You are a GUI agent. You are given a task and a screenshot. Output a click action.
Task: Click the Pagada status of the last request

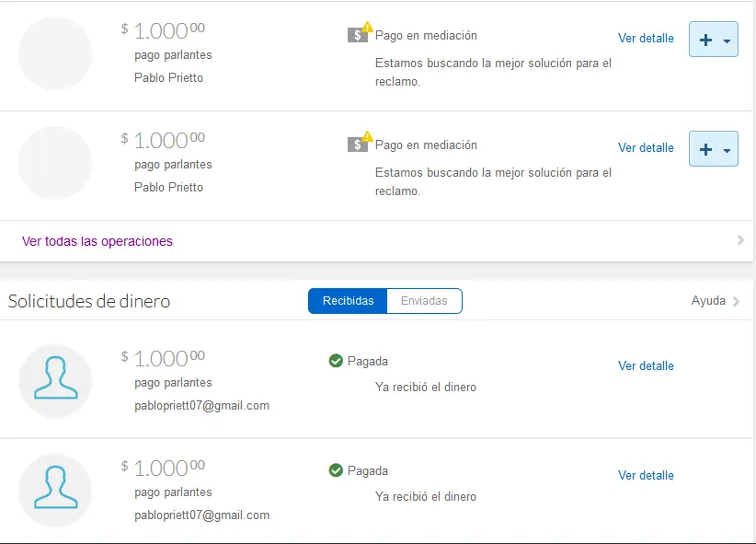pyautogui.click(x=367, y=471)
